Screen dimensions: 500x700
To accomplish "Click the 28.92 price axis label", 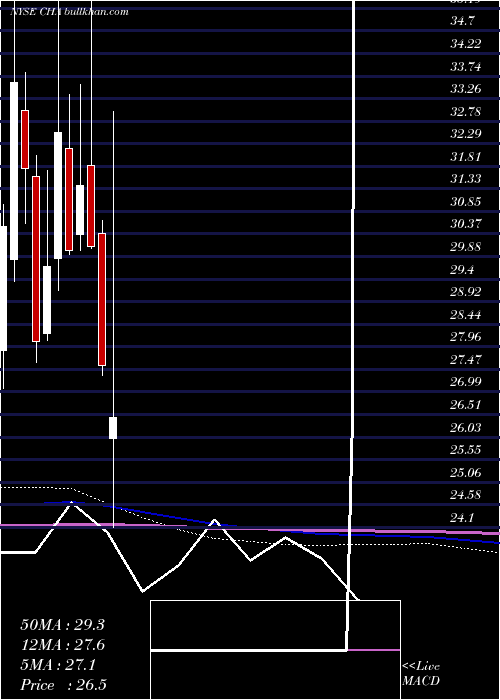I will tap(465, 292).
